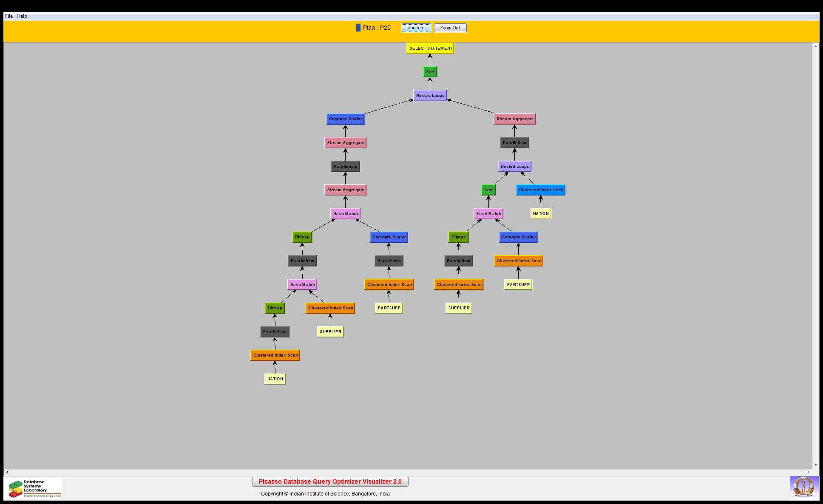This screenshot has width=823, height=504.
Task: Open the Help menu
Action: coord(22,16)
